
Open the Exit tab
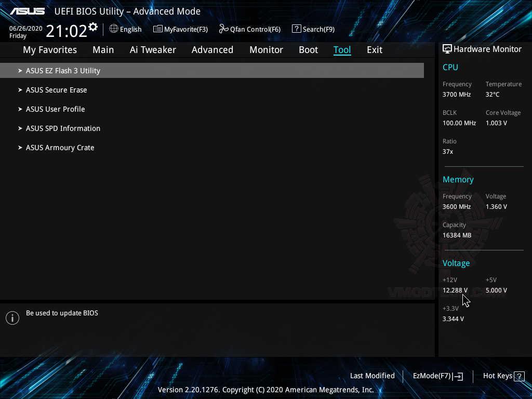375,50
